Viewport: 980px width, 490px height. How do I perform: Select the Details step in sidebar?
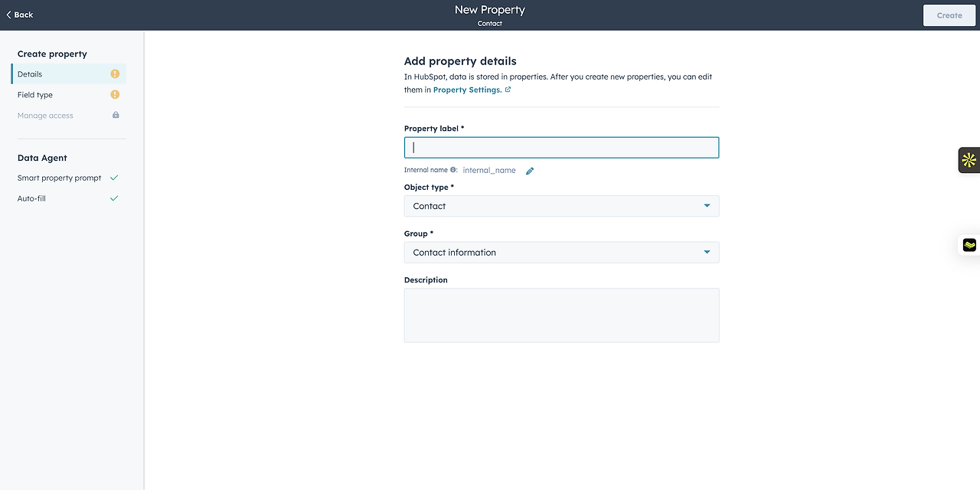(x=30, y=74)
